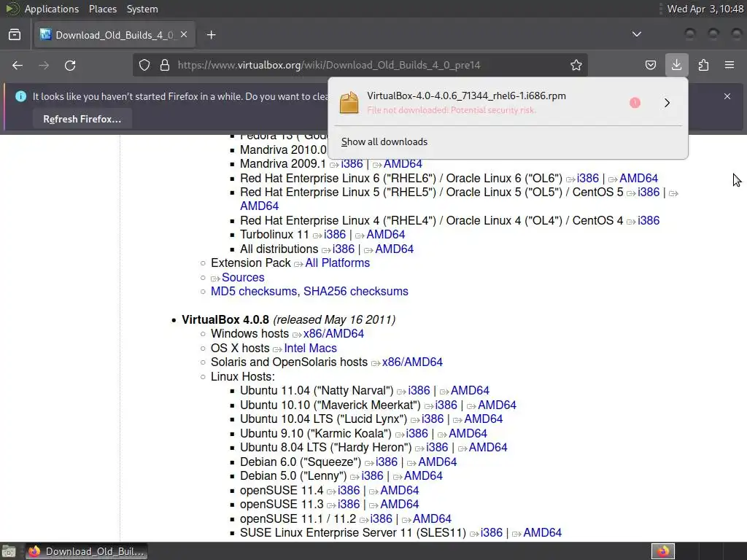Go back to the previous page

(18, 65)
